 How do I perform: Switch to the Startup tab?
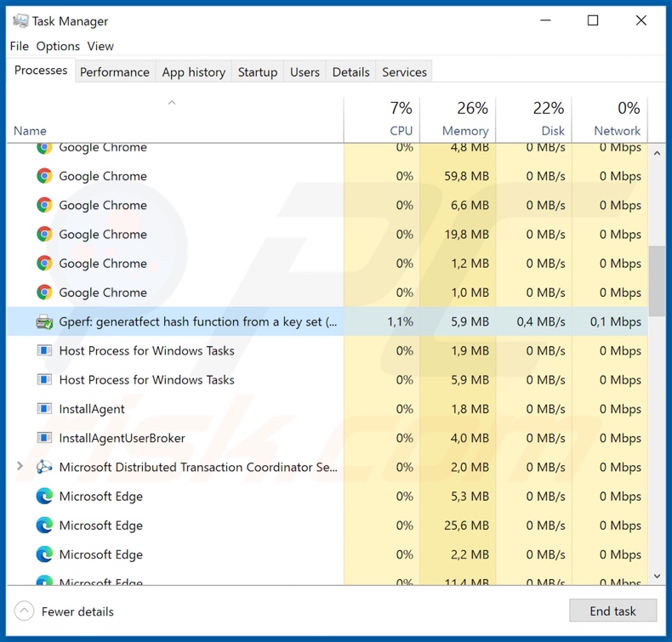coord(258,72)
